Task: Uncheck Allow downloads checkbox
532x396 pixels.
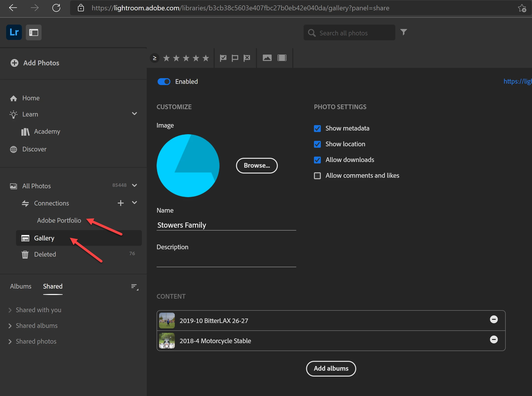Action: [317, 160]
